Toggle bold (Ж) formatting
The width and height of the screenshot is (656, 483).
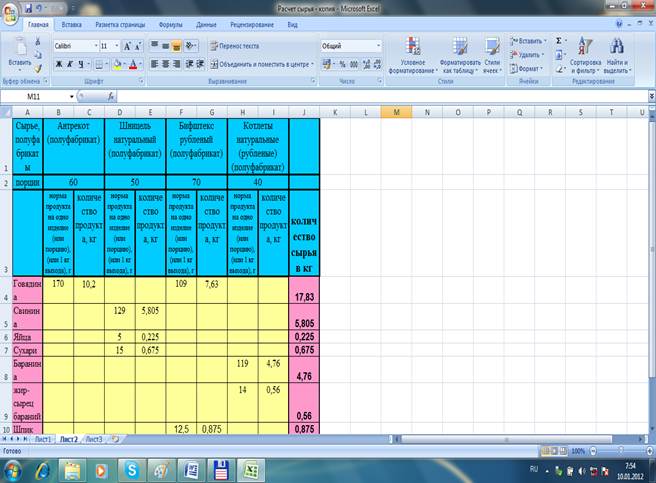59,64
